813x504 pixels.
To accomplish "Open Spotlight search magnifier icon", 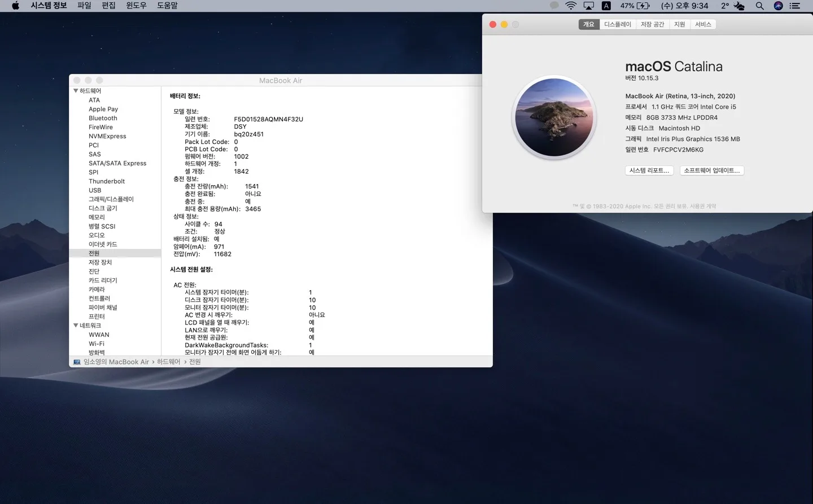I will coord(760,6).
